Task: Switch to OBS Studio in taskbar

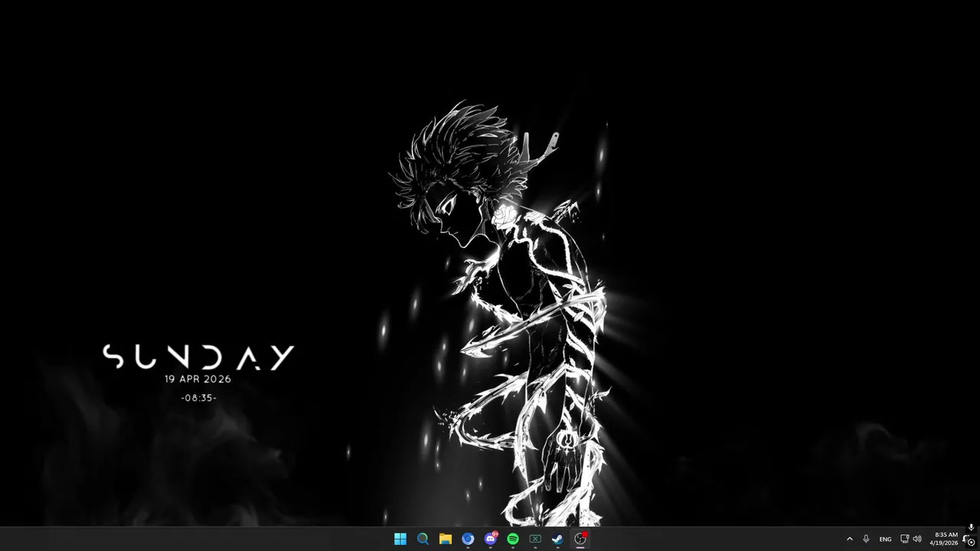Action: [x=580, y=539]
